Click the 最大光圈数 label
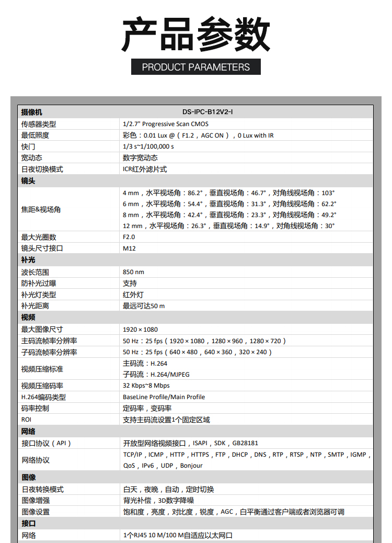 [38, 237]
